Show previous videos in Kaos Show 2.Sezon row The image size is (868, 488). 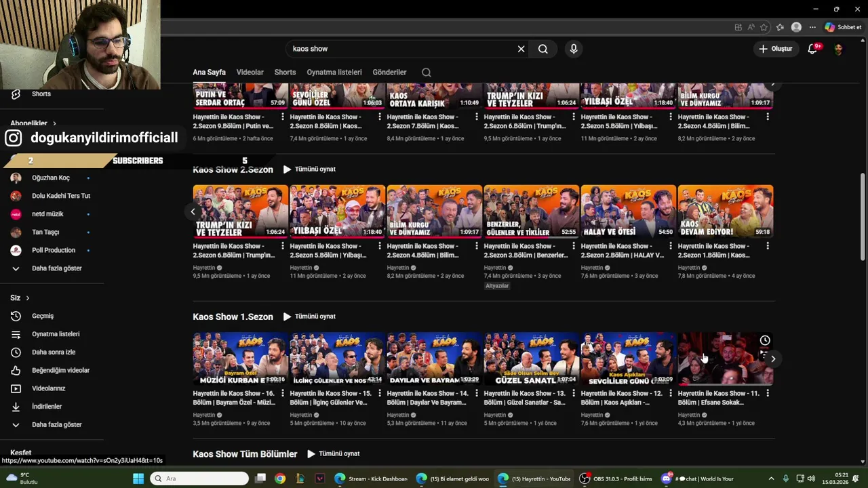[193, 211]
